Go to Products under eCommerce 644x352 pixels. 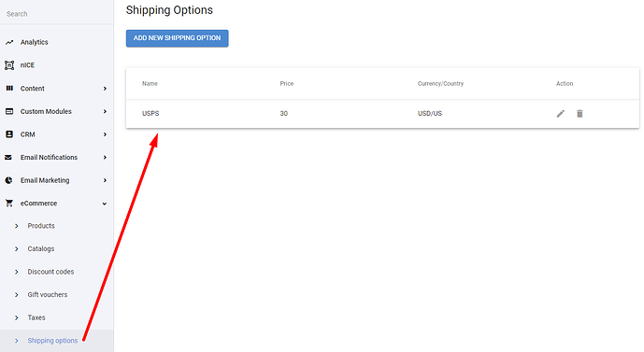[x=41, y=226]
